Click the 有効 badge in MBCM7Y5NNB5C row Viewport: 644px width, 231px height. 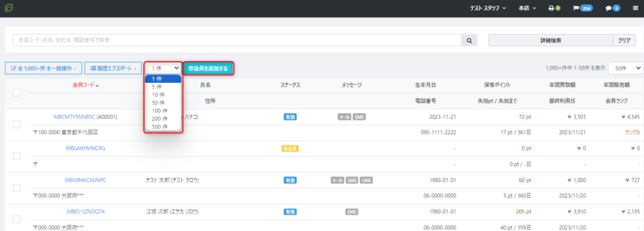(290, 117)
